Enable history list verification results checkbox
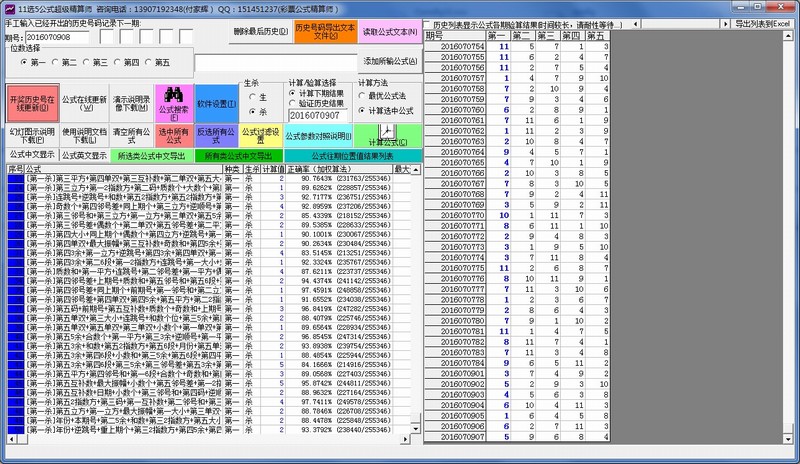The height and width of the screenshot is (464, 800). (x=427, y=22)
